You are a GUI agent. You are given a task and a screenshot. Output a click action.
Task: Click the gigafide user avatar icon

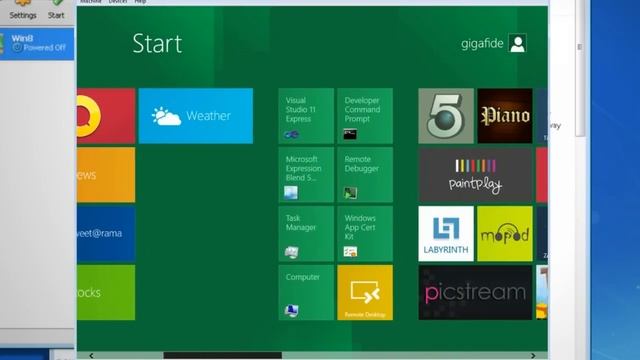(518, 43)
